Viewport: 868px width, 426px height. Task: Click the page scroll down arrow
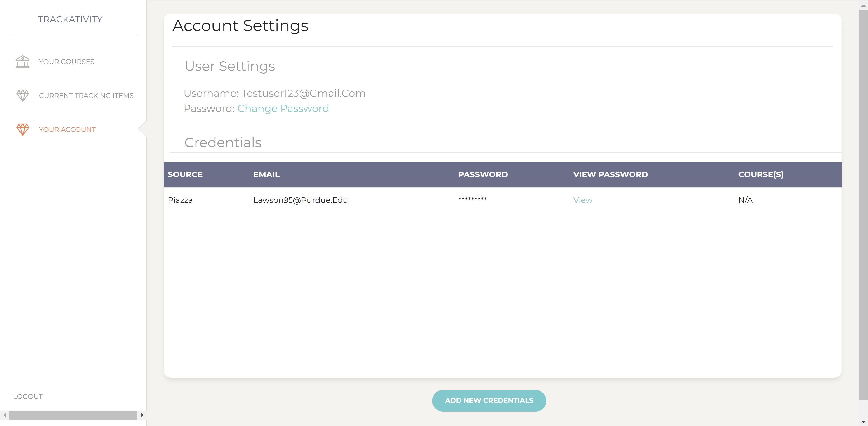(863, 422)
